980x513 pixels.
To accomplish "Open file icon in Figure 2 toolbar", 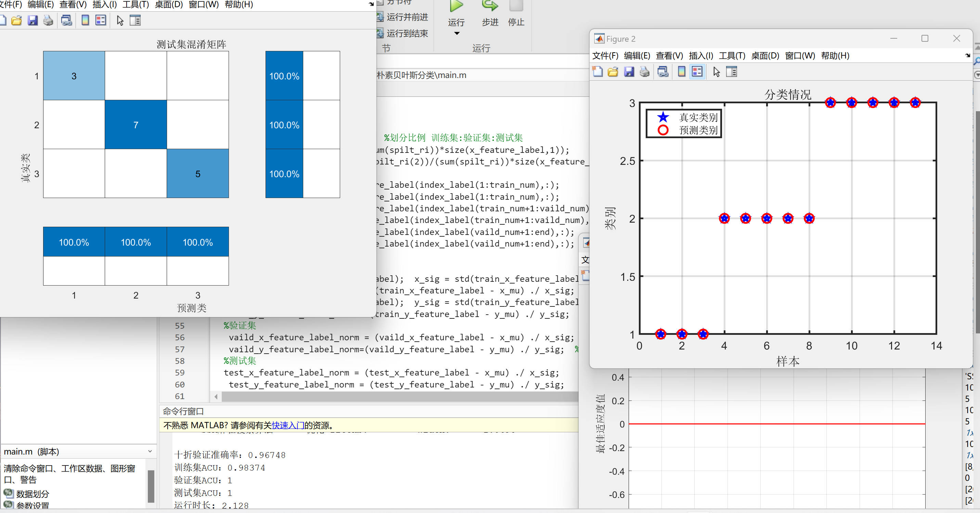I will (613, 71).
